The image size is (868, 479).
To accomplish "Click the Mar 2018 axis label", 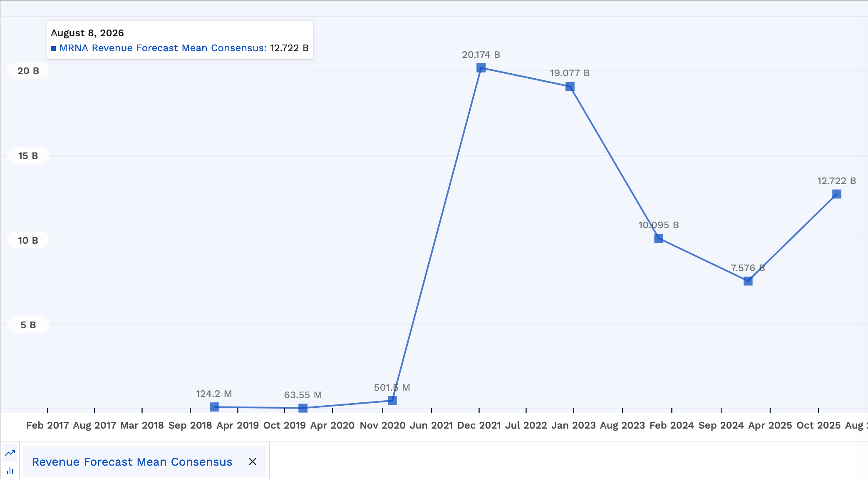I will (142, 425).
